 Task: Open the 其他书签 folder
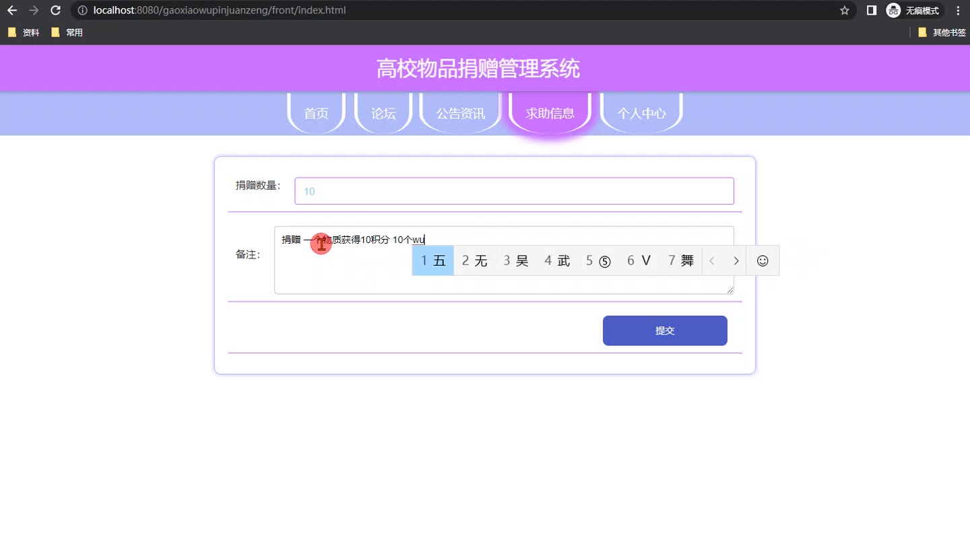[x=942, y=32]
